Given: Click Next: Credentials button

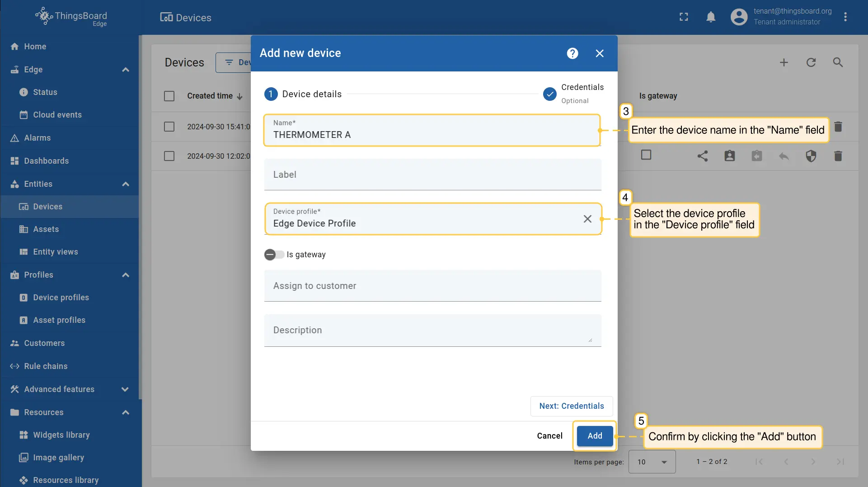Looking at the screenshot, I should (x=571, y=406).
